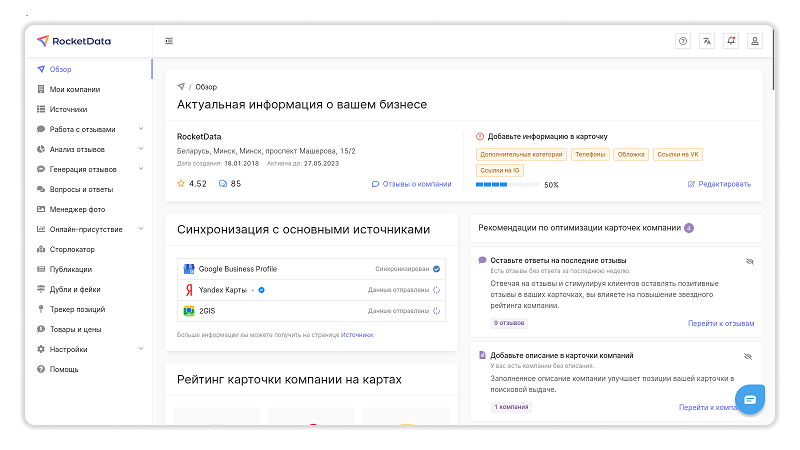This screenshot has height=450, width=800.
Task: Open notifications bell icon
Action: pos(731,41)
